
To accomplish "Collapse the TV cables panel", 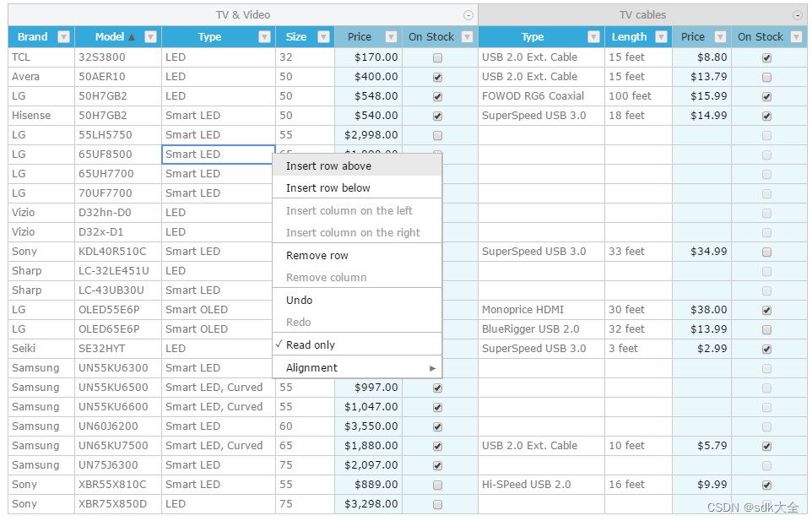I will point(798,14).
